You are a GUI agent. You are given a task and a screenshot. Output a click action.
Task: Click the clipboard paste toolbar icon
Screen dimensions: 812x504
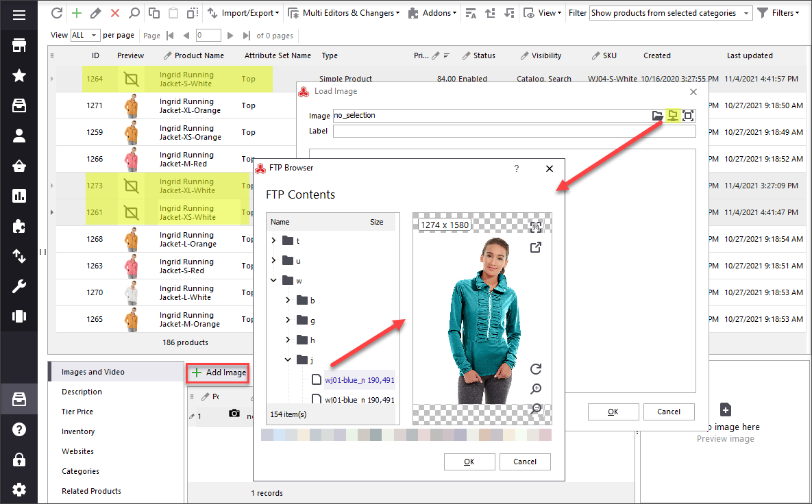173,13
